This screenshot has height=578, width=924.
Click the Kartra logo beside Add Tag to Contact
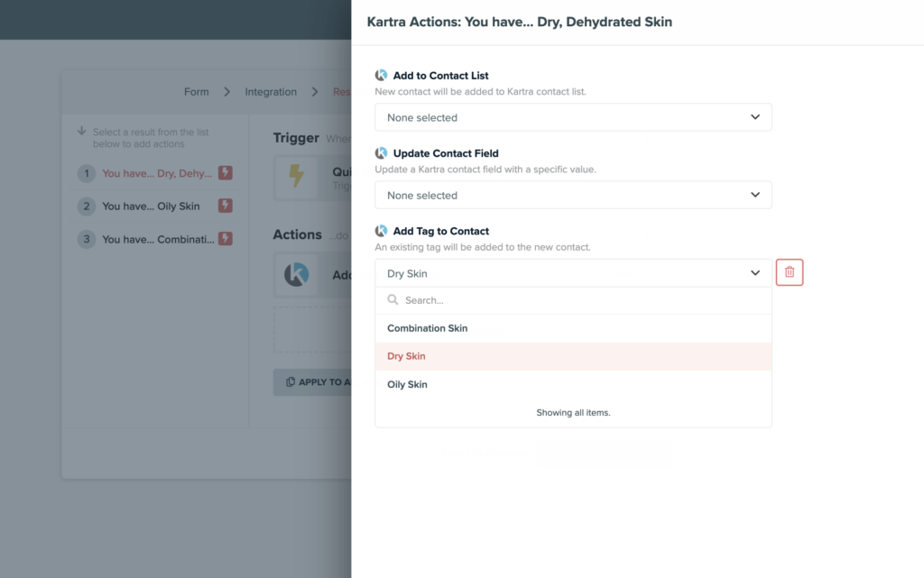[382, 231]
